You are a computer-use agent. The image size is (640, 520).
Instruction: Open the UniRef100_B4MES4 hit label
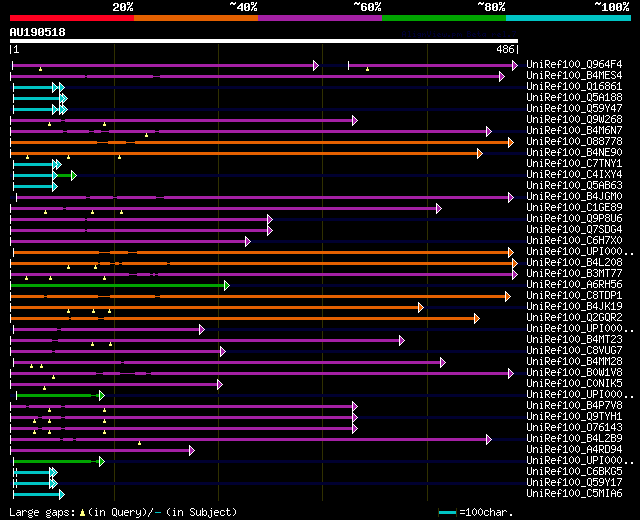[x=574, y=76]
